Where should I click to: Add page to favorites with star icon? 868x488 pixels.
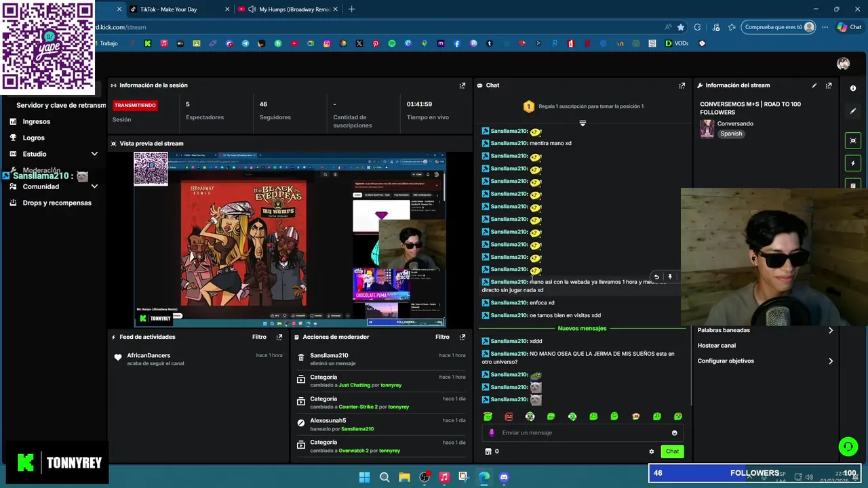click(681, 27)
